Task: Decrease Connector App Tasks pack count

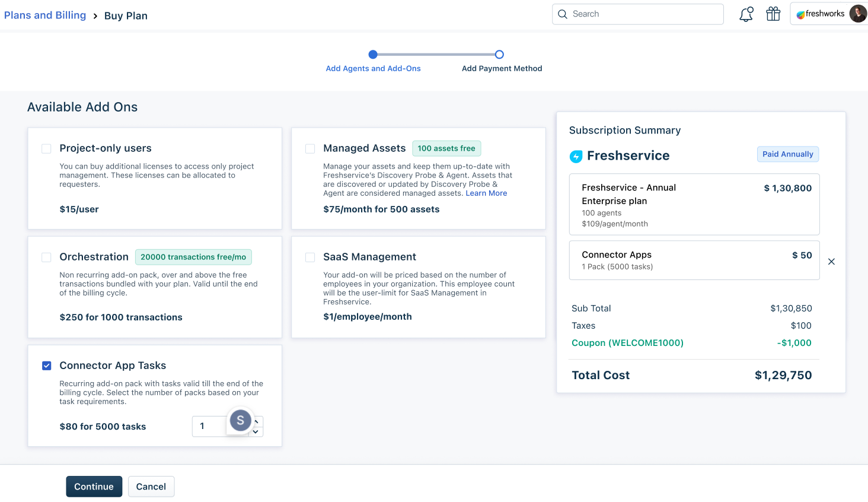Action: [x=256, y=431]
